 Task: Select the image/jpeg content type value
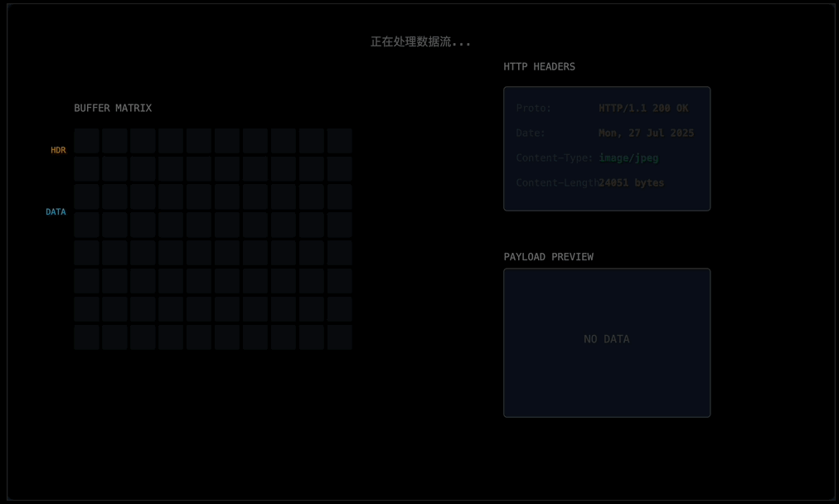[628, 158]
